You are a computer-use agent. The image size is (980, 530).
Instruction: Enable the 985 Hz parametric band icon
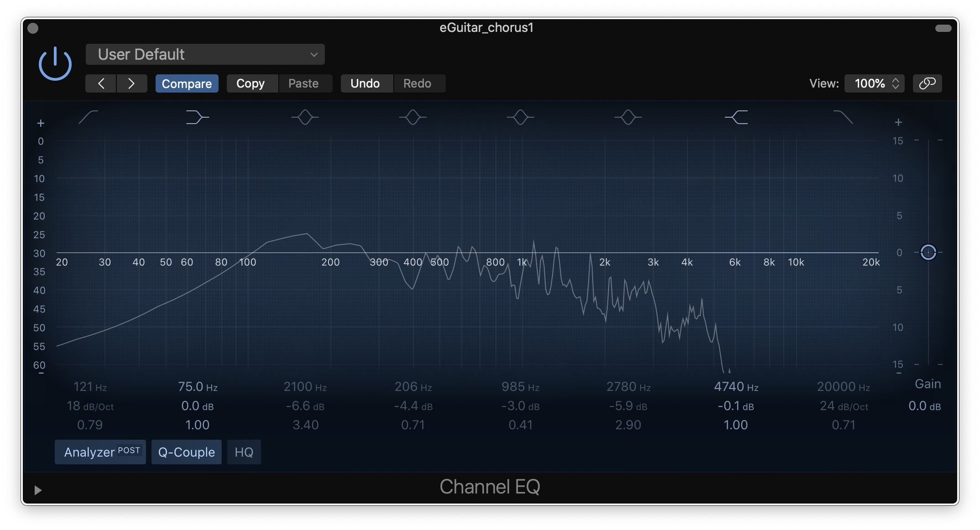(x=520, y=117)
